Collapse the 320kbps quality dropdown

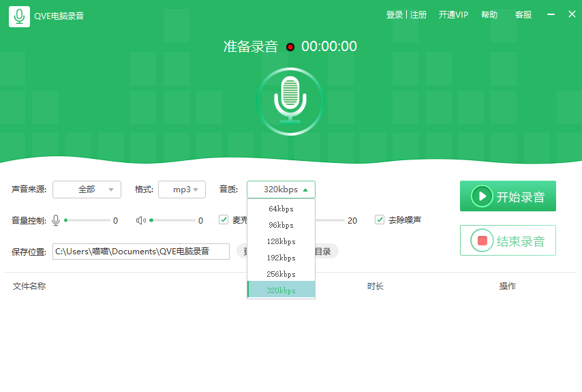(x=281, y=190)
